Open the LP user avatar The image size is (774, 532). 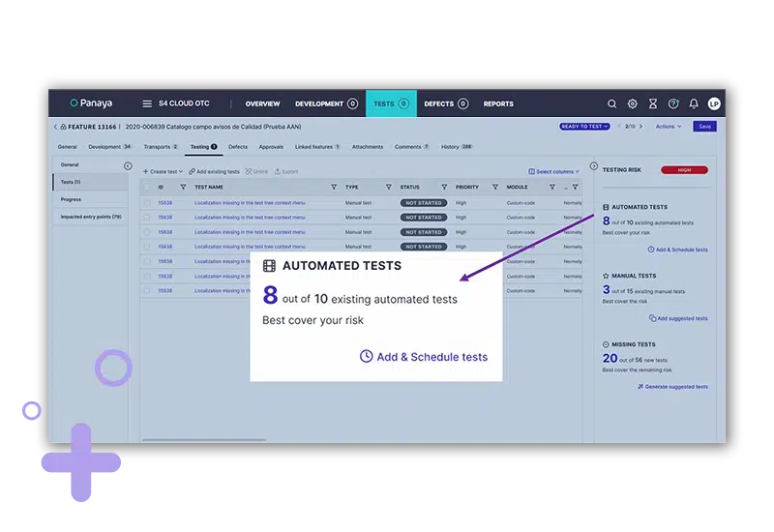pos(714,103)
